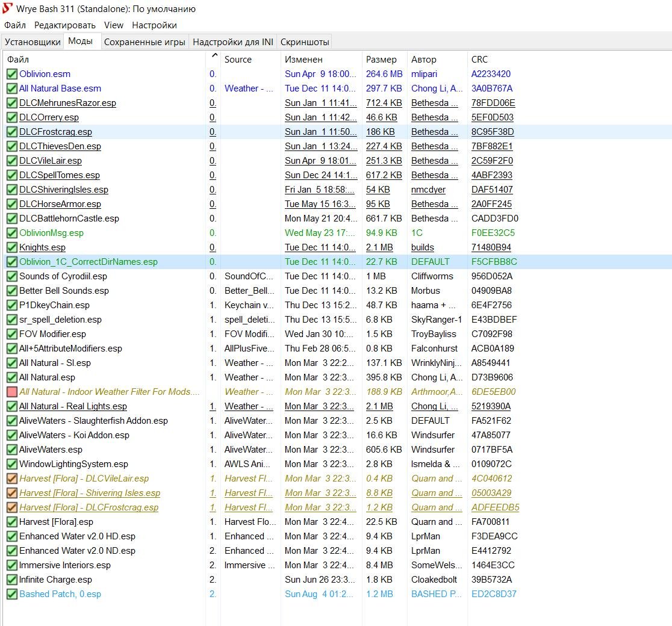
Task: Toggle Infinite Charge.esp checkbox
Action: [x=12, y=580]
